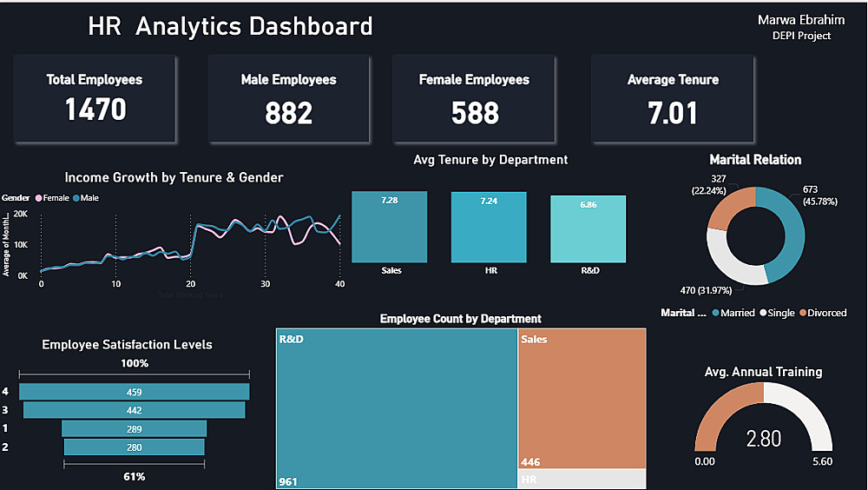Open the Total Employees card
Image resolution: width=868 pixels, height=490 pixels.
pyautogui.click(x=95, y=99)
